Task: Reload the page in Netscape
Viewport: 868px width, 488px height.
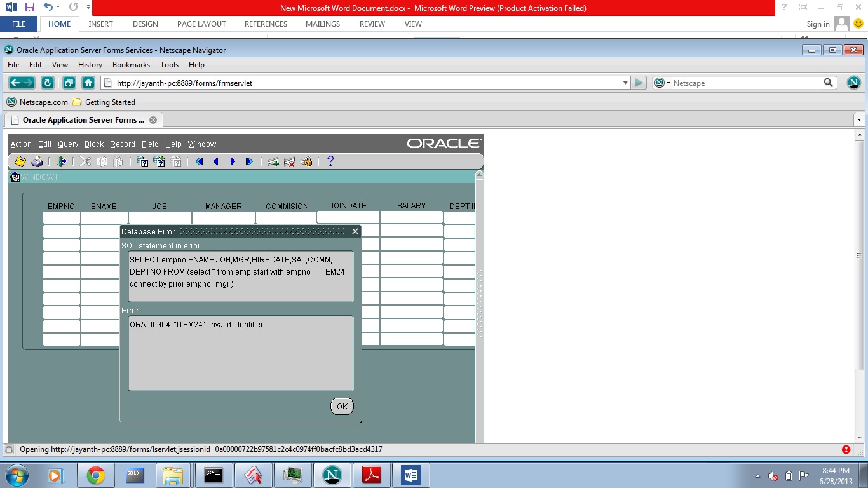Action: [47, 83]
